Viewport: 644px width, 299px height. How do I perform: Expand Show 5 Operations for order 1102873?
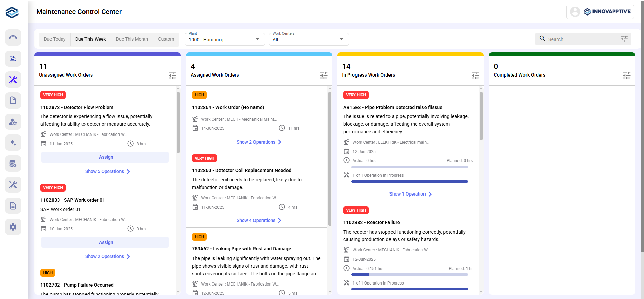pyautogui.click(x=107, y=171)
